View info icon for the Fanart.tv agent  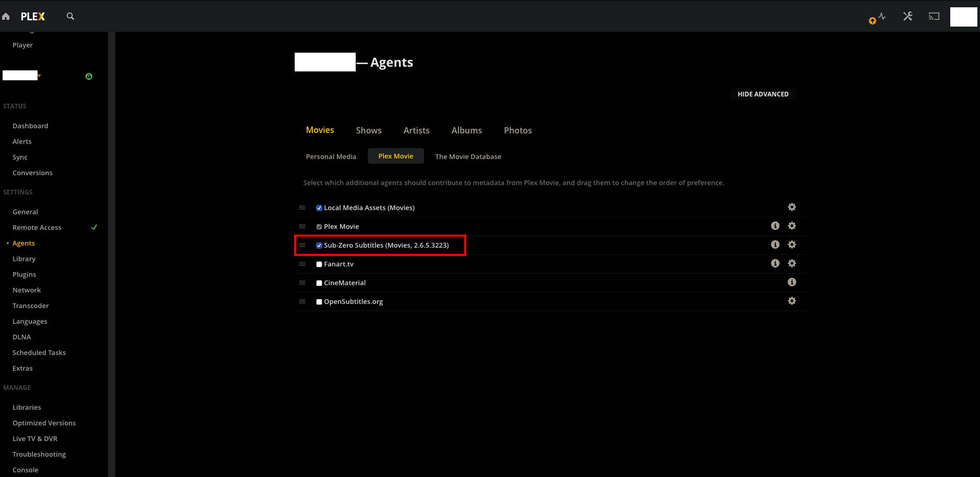[775, 263]
